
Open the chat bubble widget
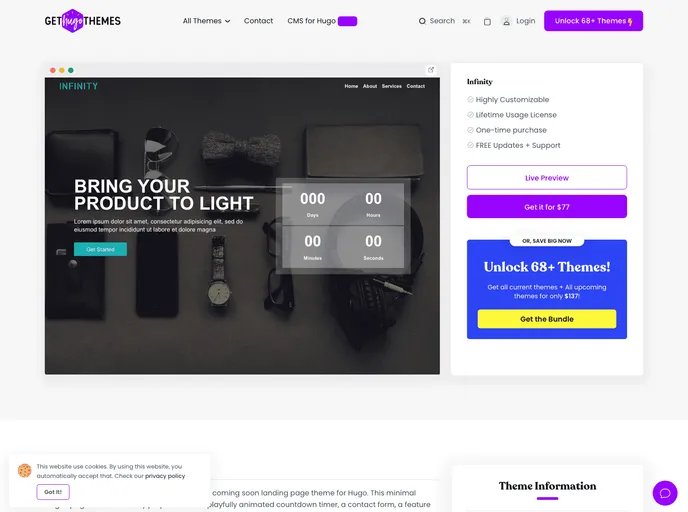coord(665,493)
